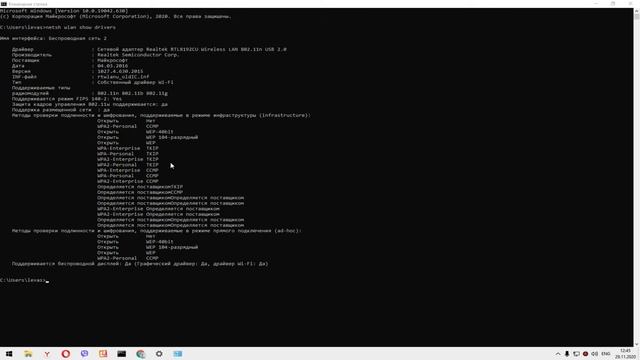Open the Opera browser taskbar icon
This screenshot has width=640, height=360.
(66, 354)
